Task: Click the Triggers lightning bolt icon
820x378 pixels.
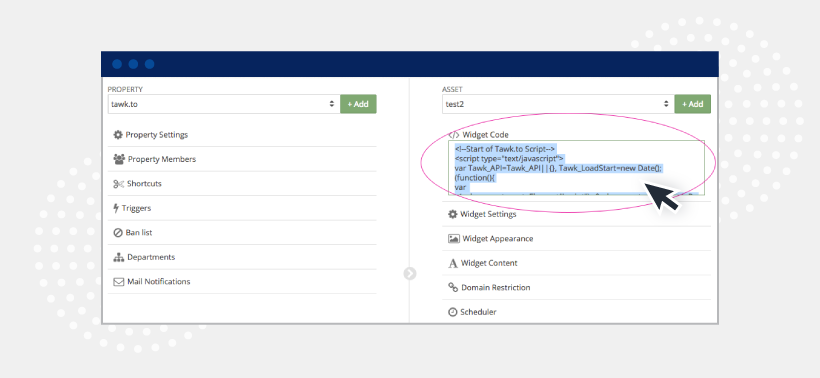Action: point(116,208)
